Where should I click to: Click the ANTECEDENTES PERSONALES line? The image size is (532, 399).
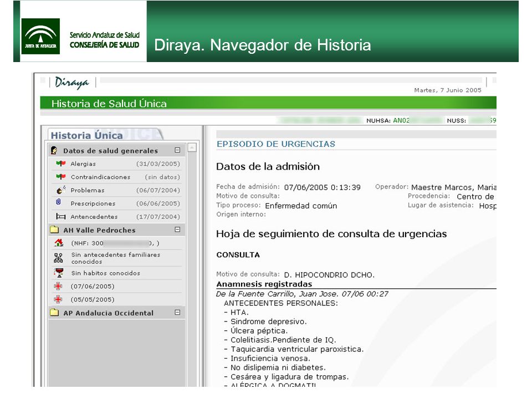click(x=281, y=303)
